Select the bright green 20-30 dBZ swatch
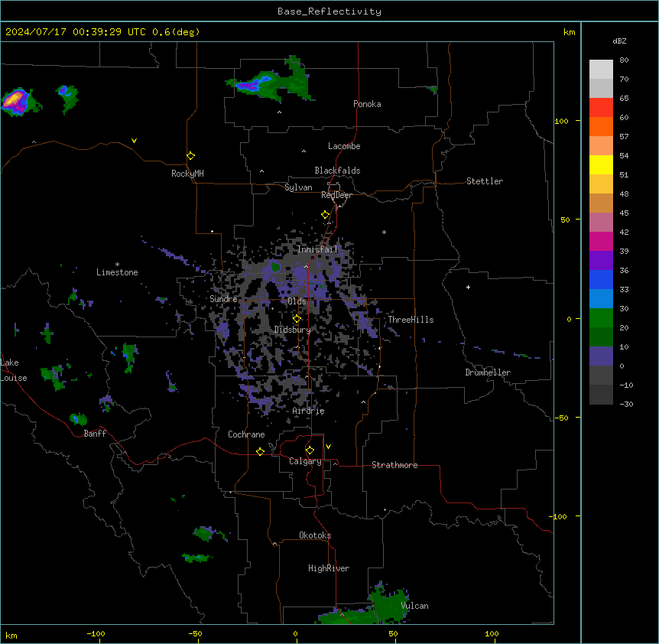Image resolution: width=659 pixels, height=644 pixels. pyautogui.click(x=601, y=318)
